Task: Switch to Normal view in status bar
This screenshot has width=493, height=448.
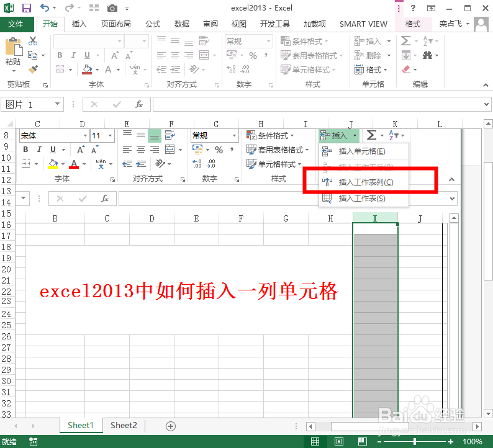Action: pyautogui.click(x=315, y=441)
